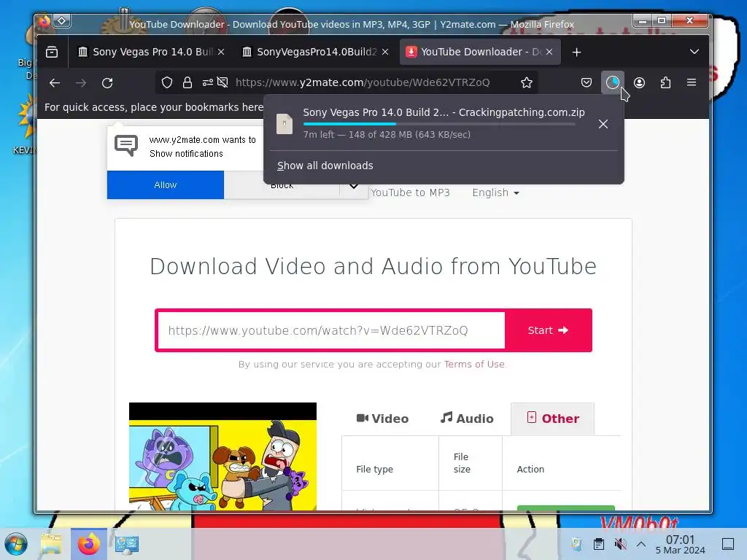This screenshot has height=560, width=747.
Task: Open the Terms of Use link
Action: point(474,365)
